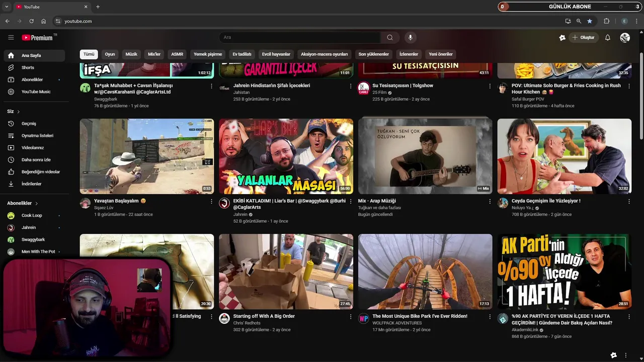Image resolution: width=644 pixels, height=362 pixels.
Task: Click browser home button
Action: (x=43, y=21)
